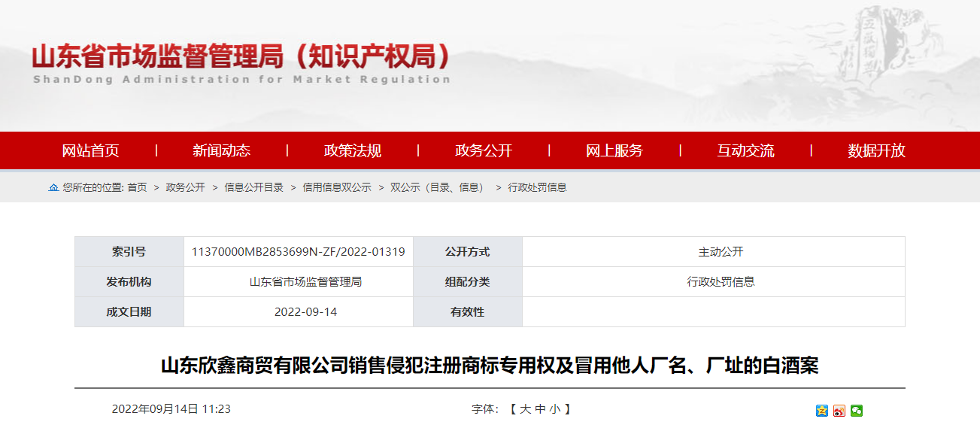980x437 pixels.
Task: Click the 有效性 label cell
Action: click(468, 312)
